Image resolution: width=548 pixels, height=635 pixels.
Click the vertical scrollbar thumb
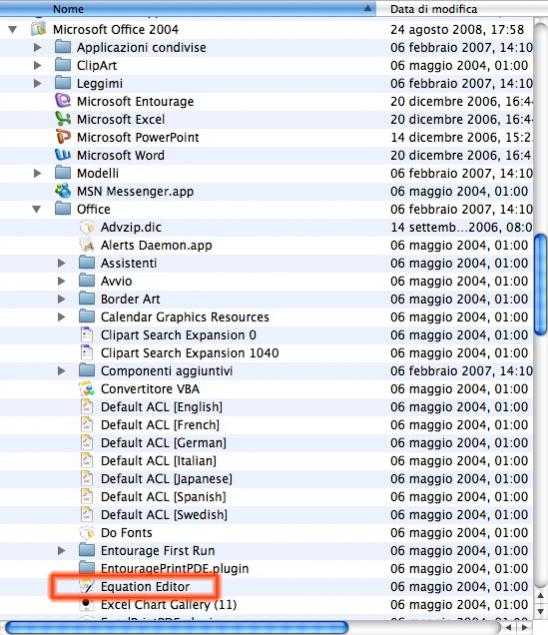(x=541, y=284)
